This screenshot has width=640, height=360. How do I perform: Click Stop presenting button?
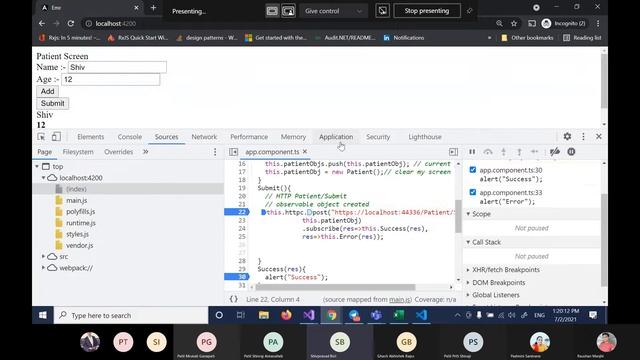(x=427, y=11)
